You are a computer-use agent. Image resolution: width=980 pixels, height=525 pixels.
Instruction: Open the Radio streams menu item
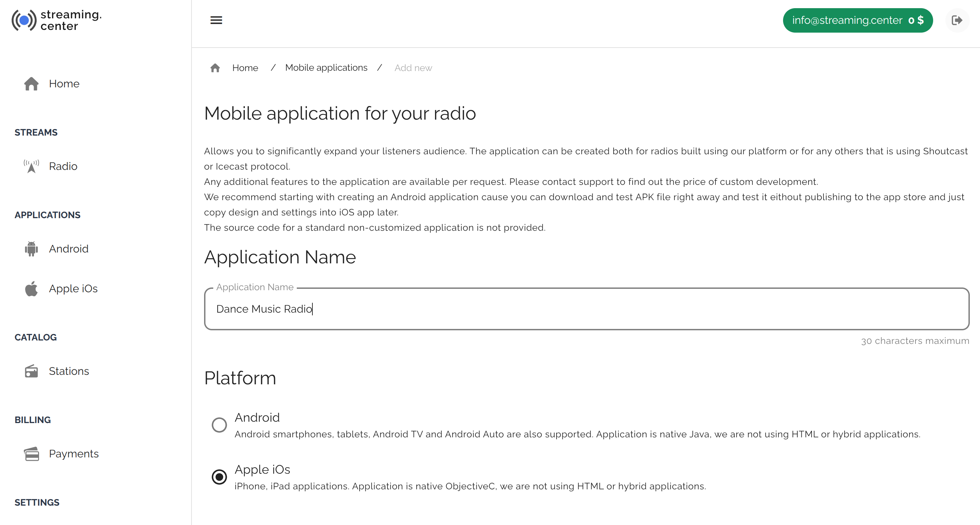coord(63,167)
